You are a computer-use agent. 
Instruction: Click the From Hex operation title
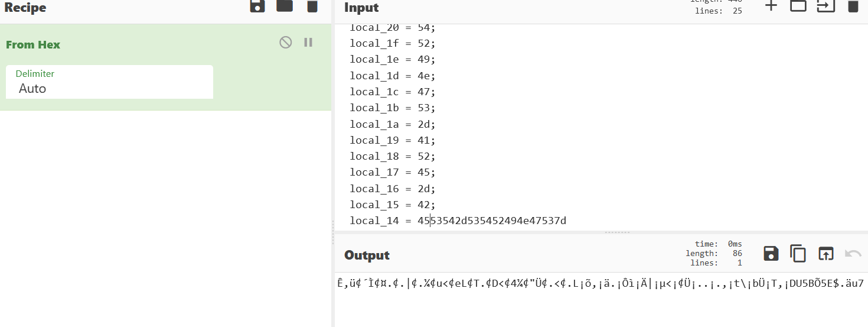[33, 45]
